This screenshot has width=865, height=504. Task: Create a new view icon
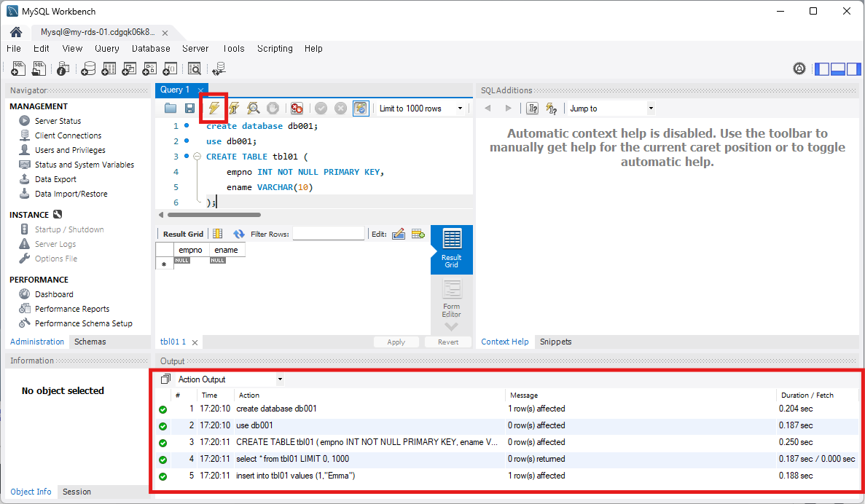[129, 68]
